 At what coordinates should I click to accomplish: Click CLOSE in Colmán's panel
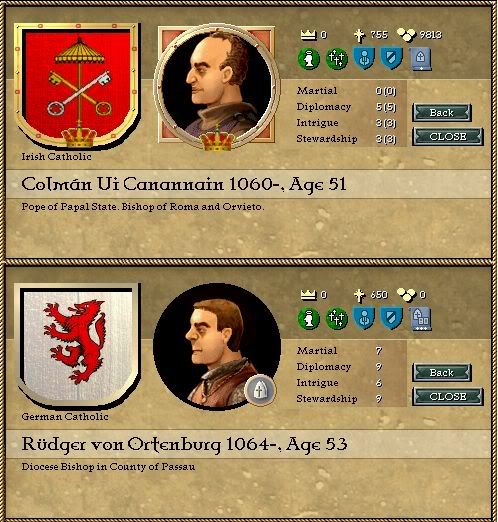click(448, 136)
